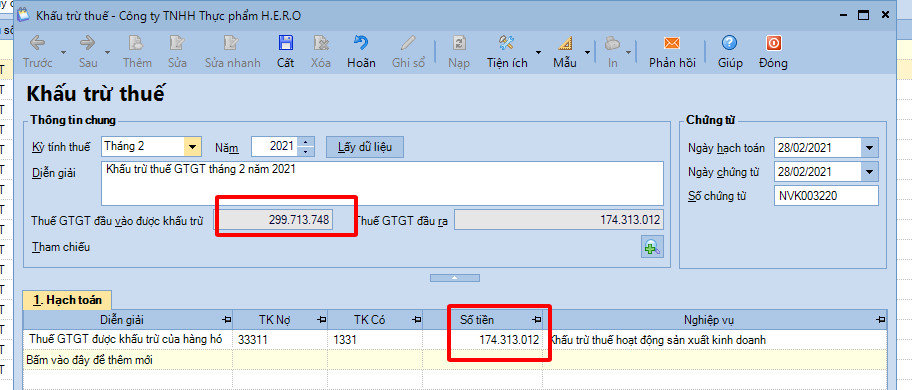
Task: Select cell Khấu trừ thuế hoạt động sản xuất
Action: [x=715, y=340]
